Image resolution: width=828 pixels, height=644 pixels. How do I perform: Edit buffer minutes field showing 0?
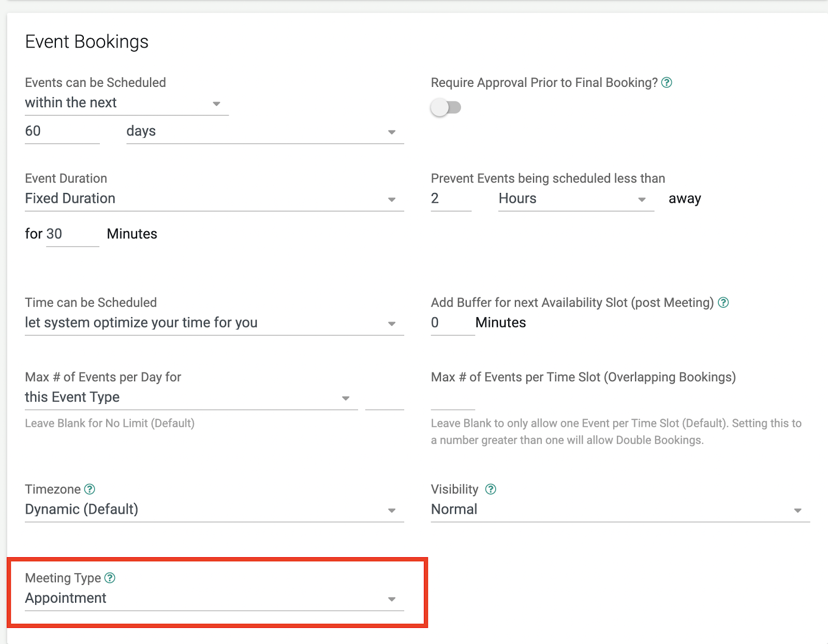[x=452, y=323]
